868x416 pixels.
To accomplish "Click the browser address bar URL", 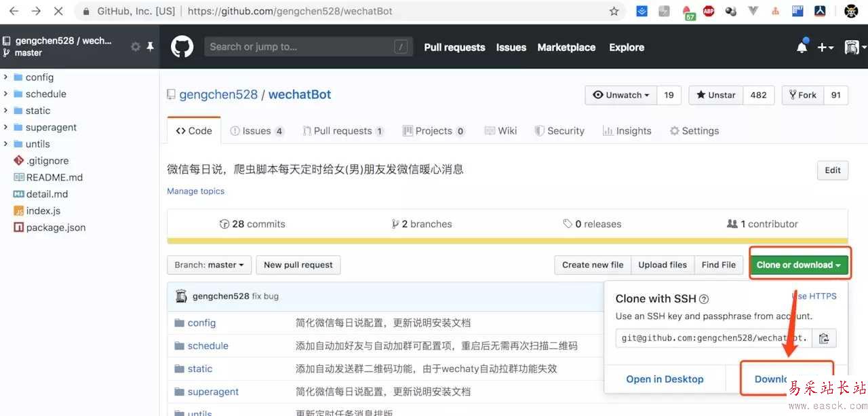I will click(290, 11).
